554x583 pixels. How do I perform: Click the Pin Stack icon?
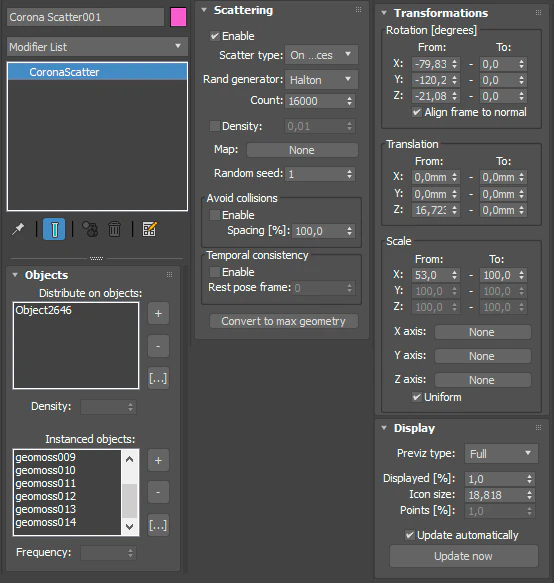tap(18, 229)
